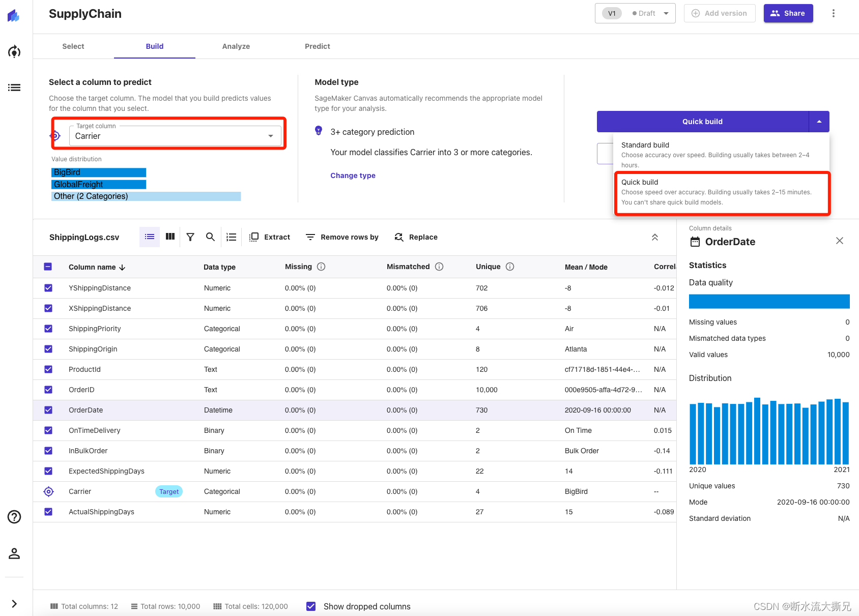The image size is (859, 616).
Task: Open the numbered steps list icon
Action: 232,237
